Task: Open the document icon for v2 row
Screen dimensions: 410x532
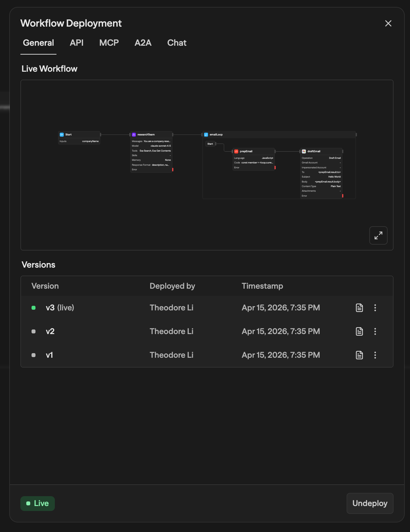Action: coord(359,331)
